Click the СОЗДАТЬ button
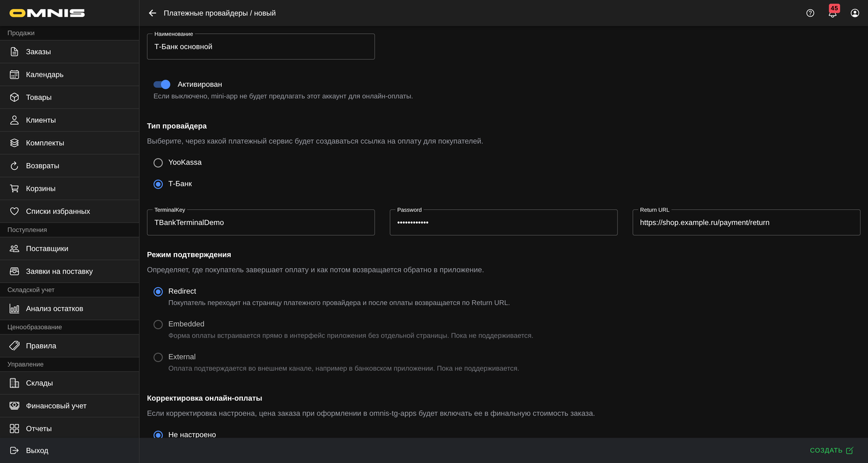868x463 pixels. pos(831,450)
